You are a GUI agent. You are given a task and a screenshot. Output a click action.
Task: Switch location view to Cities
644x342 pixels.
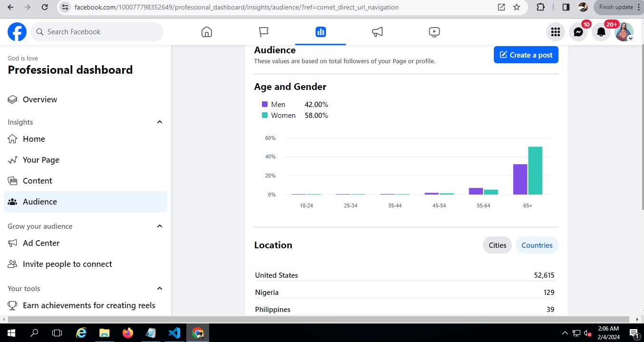497,245
